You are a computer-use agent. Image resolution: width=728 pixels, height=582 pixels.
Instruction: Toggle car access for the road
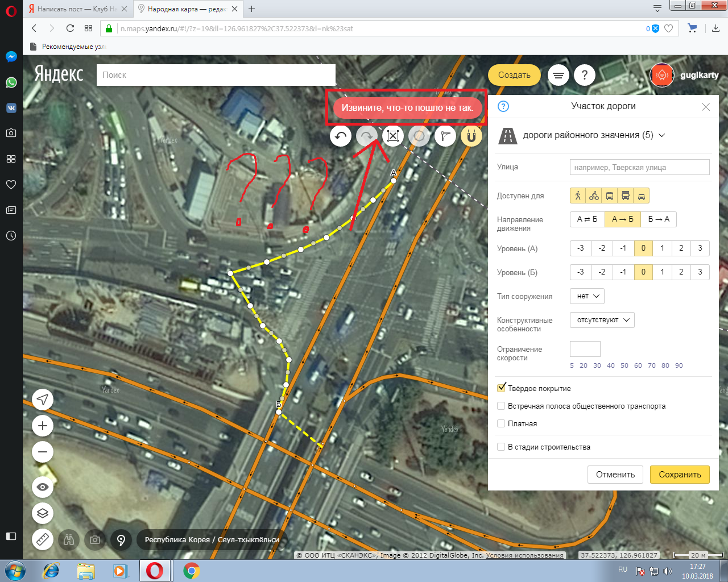tap(642, 196)
